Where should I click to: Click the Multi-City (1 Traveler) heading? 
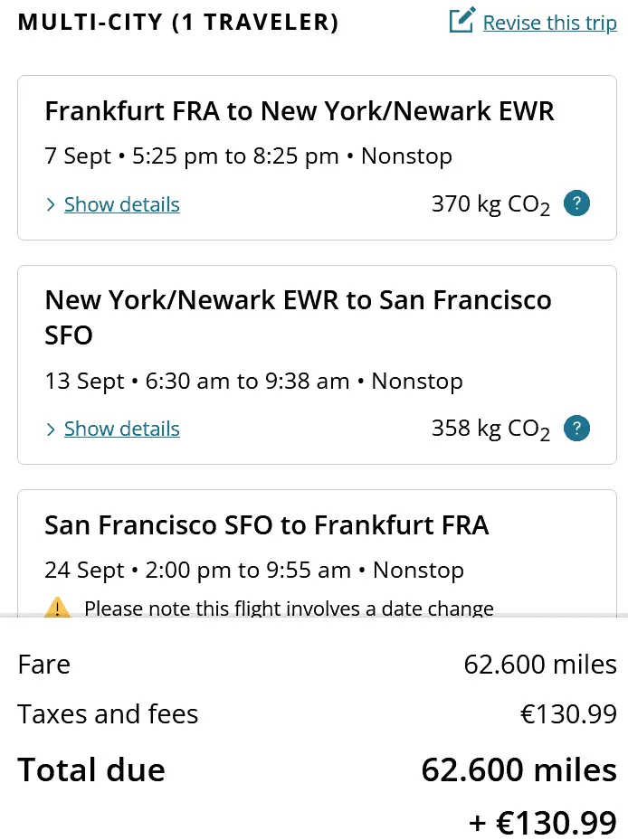point(178,23)
